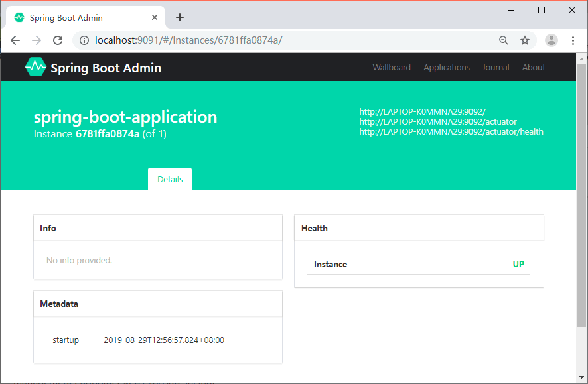
Task: Open the Wallboard navigation item
Action: [x=392, y=68]
